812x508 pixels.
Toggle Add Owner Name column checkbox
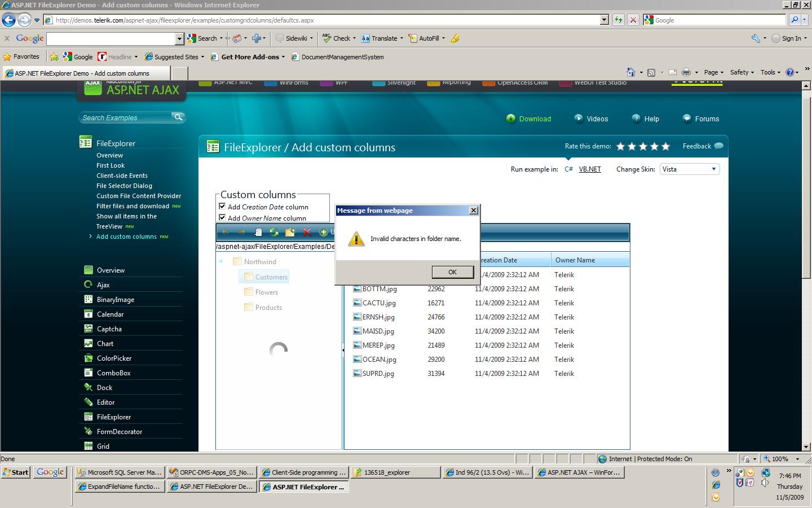tap(222, 218)
